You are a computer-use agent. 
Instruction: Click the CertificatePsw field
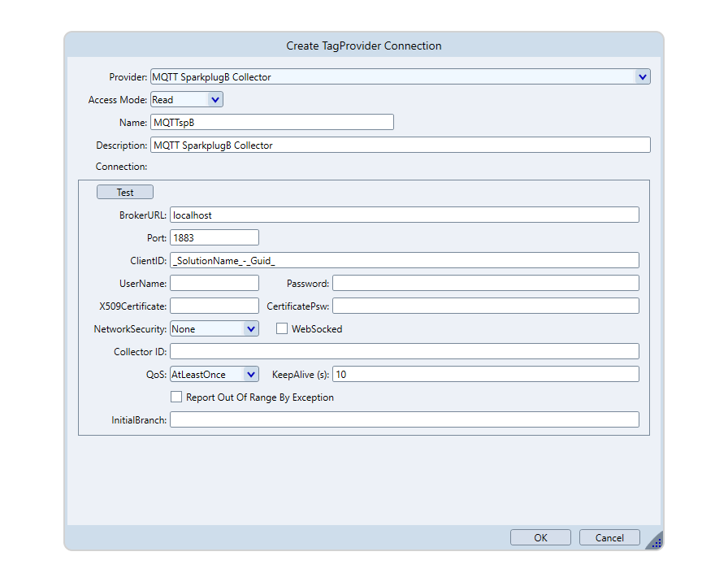point(485,306)
